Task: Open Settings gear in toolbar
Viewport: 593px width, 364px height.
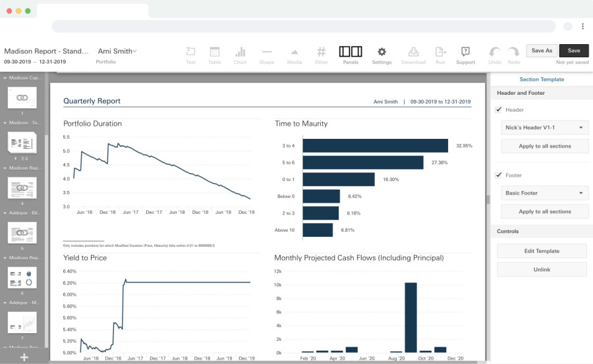Action: pos(381,51)
